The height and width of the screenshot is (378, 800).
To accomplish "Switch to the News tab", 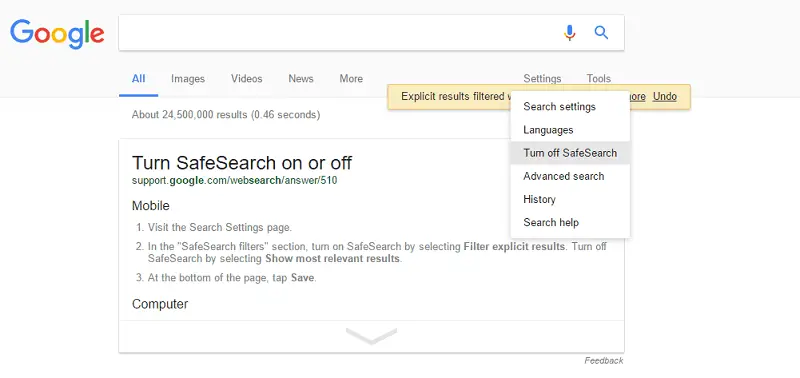I will pyautogui.click(x=301, y=79).
